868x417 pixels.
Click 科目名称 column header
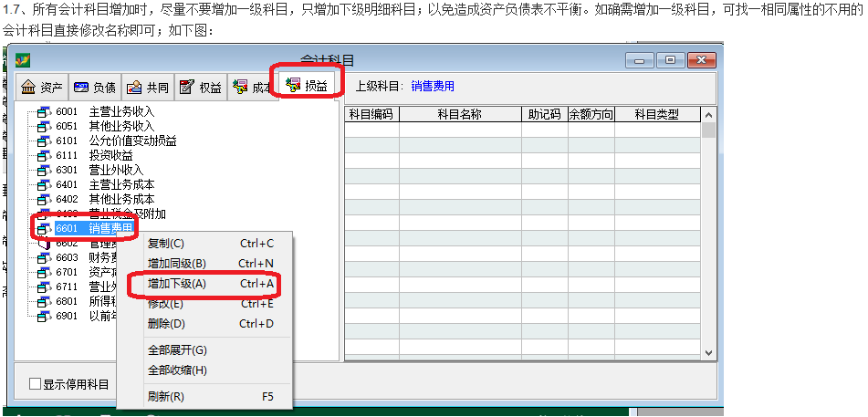(460, 115)
